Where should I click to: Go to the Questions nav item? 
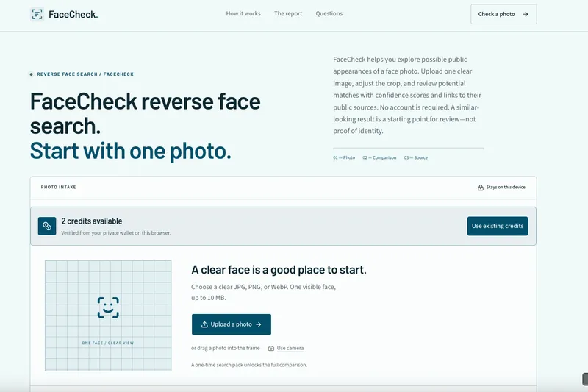[x=329, y=13]
